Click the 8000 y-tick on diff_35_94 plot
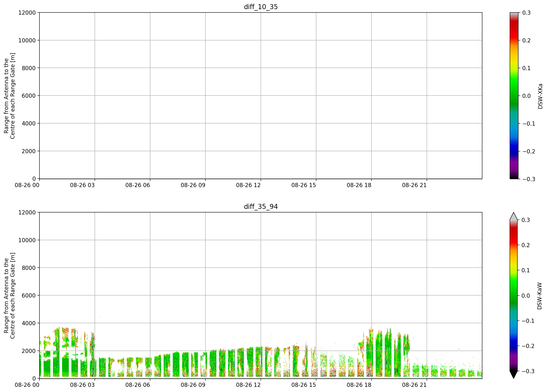The height and width of the screenshot is (392, 547). [x=29, y=268]
